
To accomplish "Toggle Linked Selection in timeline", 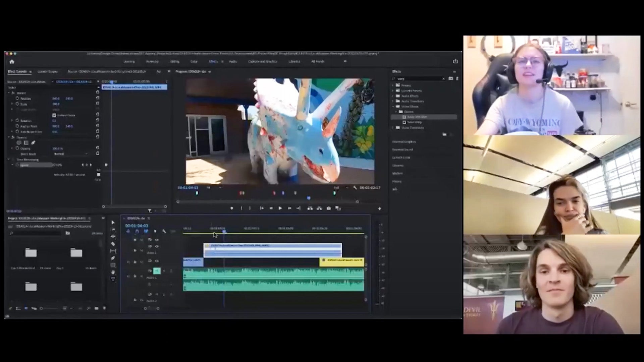I will 146,231.
